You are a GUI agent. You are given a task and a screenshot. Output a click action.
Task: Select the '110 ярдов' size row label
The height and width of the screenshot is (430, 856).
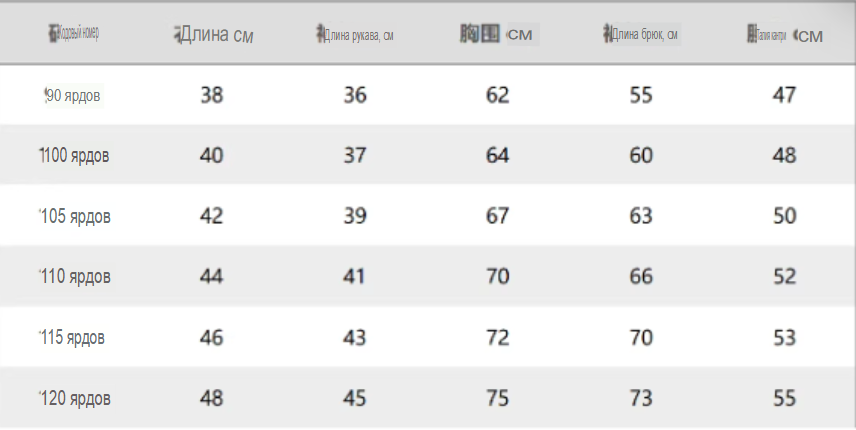pos(74,277)
